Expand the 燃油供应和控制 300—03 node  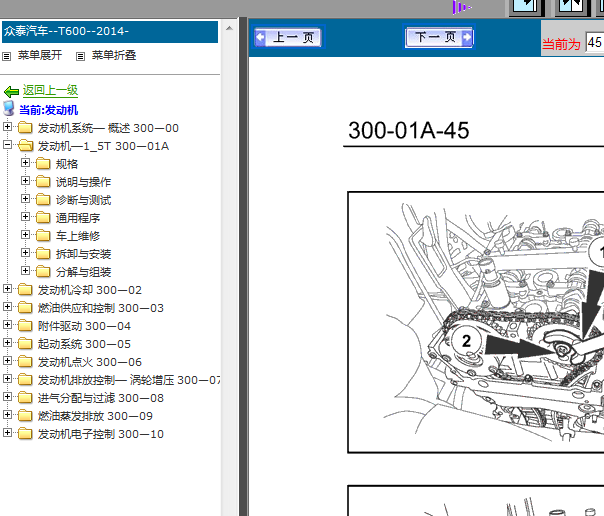pyautogui.click(x=7, y=307)
